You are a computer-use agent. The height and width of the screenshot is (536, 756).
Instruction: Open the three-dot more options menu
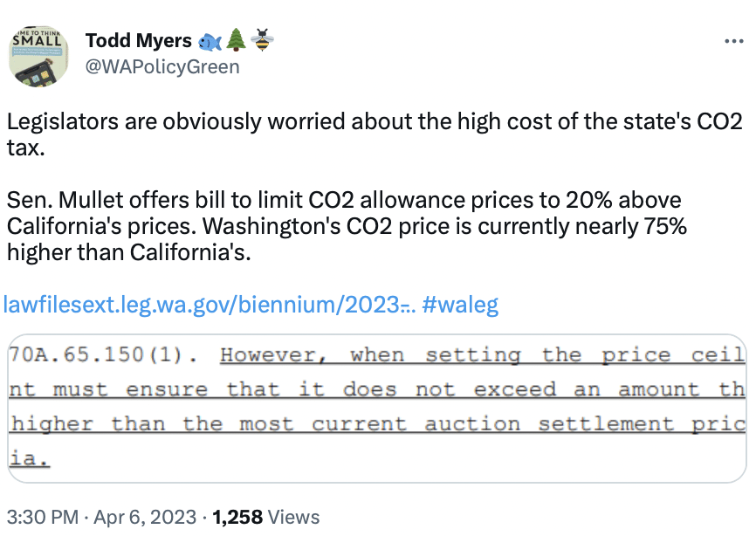733,41
